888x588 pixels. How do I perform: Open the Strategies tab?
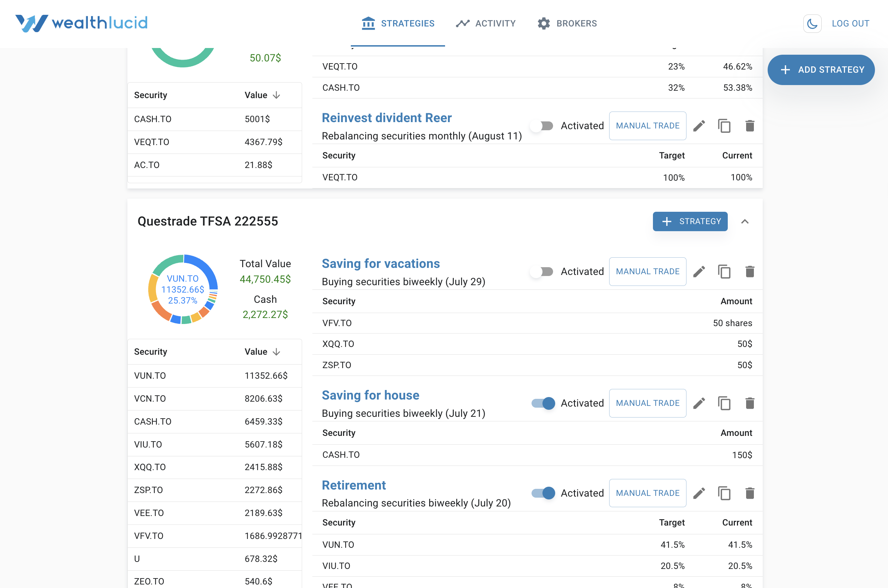398,24
